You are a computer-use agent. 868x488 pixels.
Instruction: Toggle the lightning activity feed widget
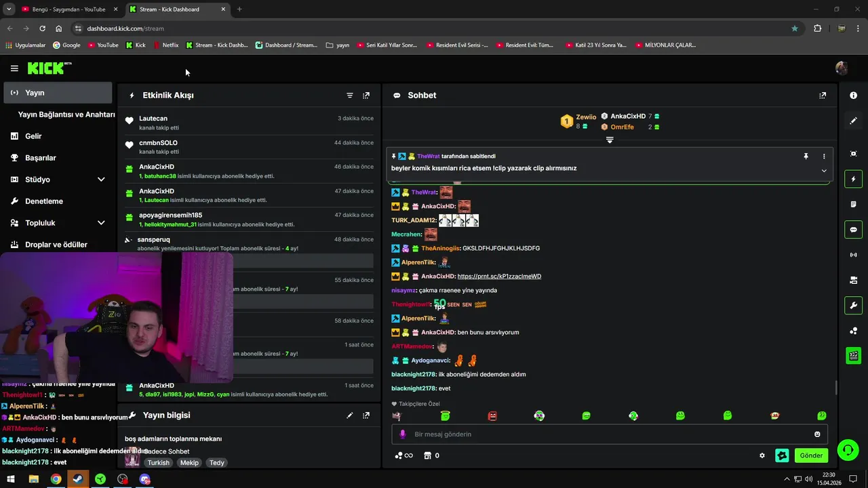(854, 180)
